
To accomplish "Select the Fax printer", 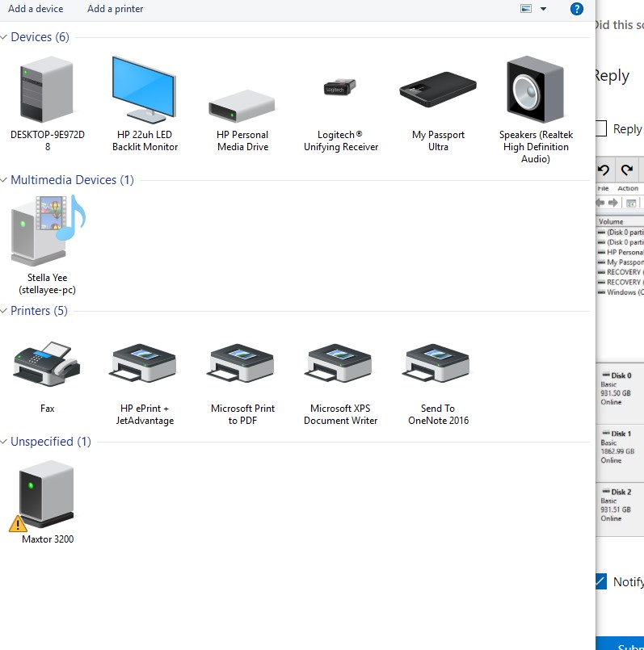I will [48, 376].
